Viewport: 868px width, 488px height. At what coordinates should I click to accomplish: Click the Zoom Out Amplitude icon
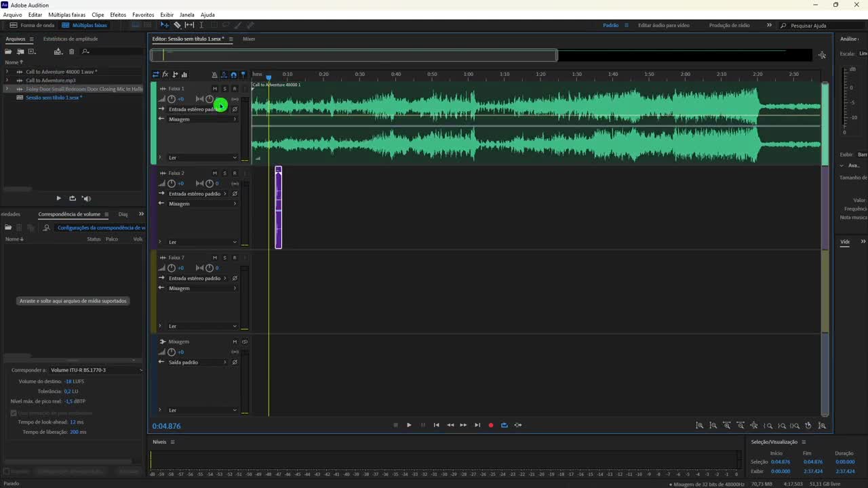click(713, 426)
